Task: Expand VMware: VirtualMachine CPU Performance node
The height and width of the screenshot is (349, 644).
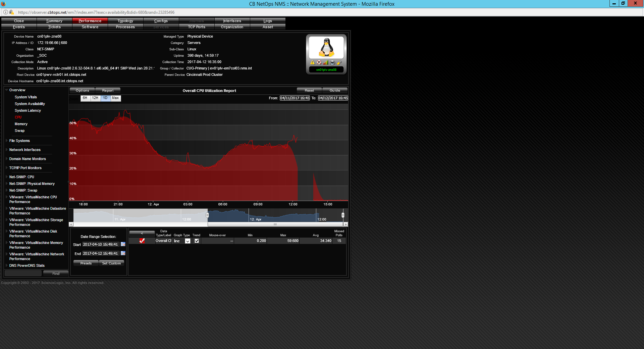Action: (6, 197)
